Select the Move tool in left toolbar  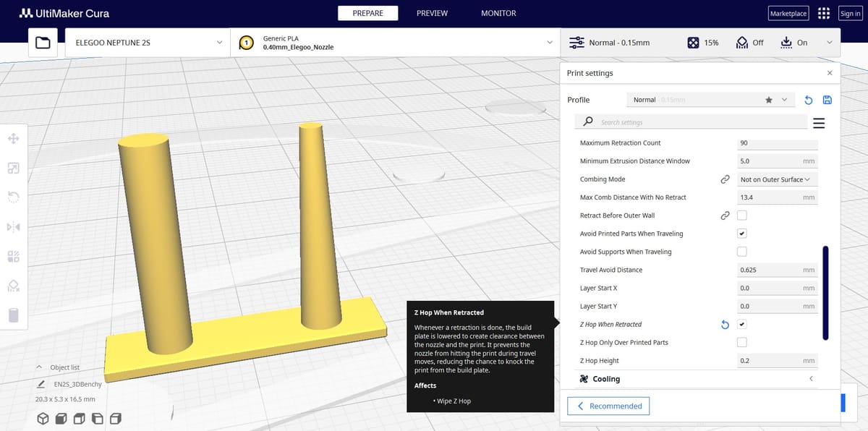[14, 138]
